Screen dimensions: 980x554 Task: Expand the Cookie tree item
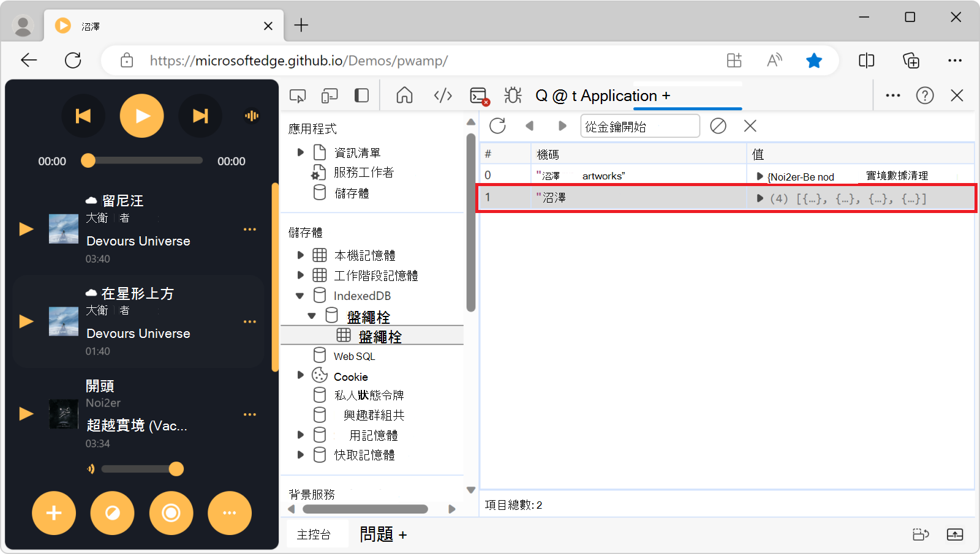coord(300,375)
